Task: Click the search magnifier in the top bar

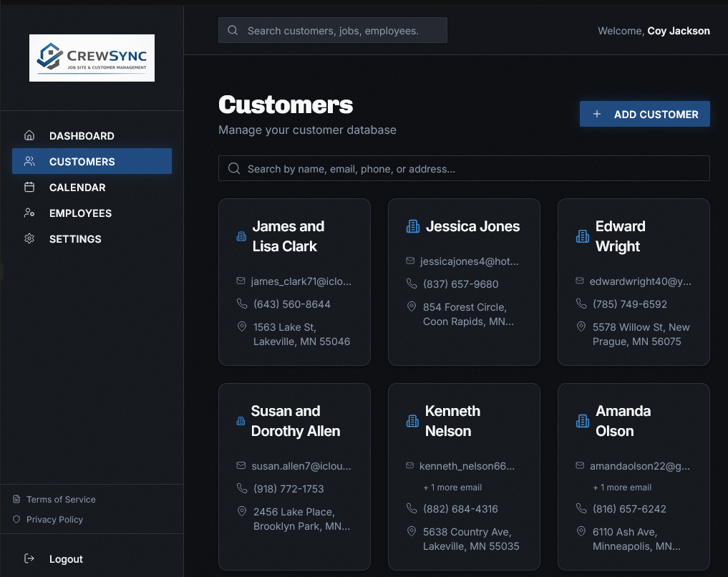Action: point(233,30)
